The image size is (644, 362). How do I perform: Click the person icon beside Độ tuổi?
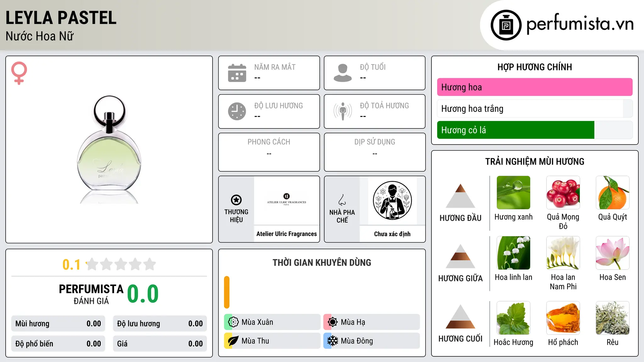[x=343, y=73]
